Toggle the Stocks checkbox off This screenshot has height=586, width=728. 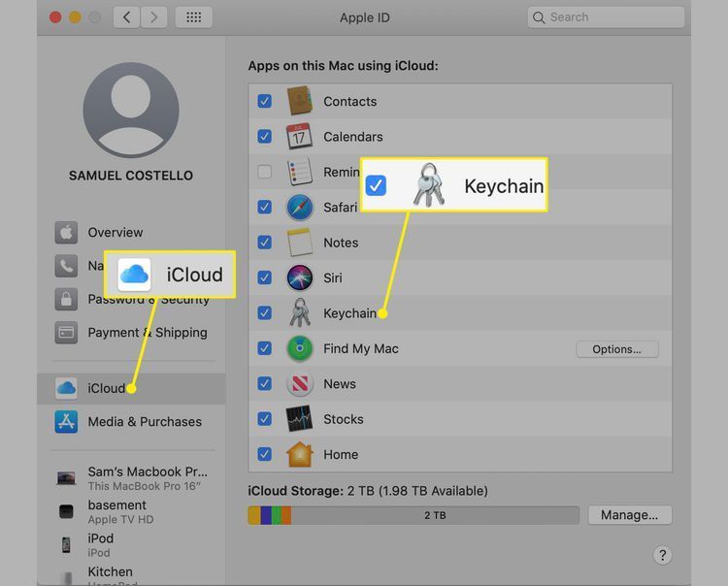coord(264,419)
